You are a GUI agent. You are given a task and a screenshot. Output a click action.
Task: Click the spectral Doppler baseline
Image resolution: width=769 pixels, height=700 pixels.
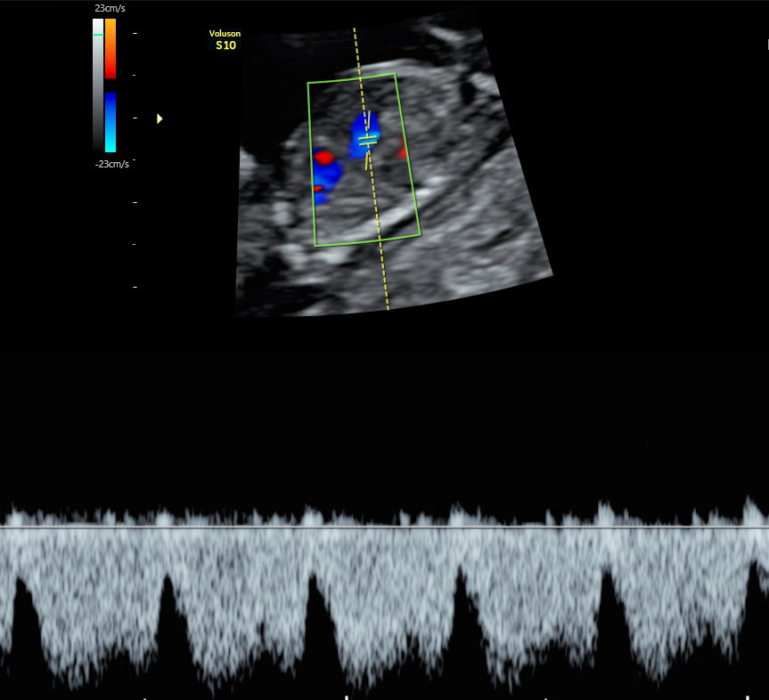click(x=385, y=527)
